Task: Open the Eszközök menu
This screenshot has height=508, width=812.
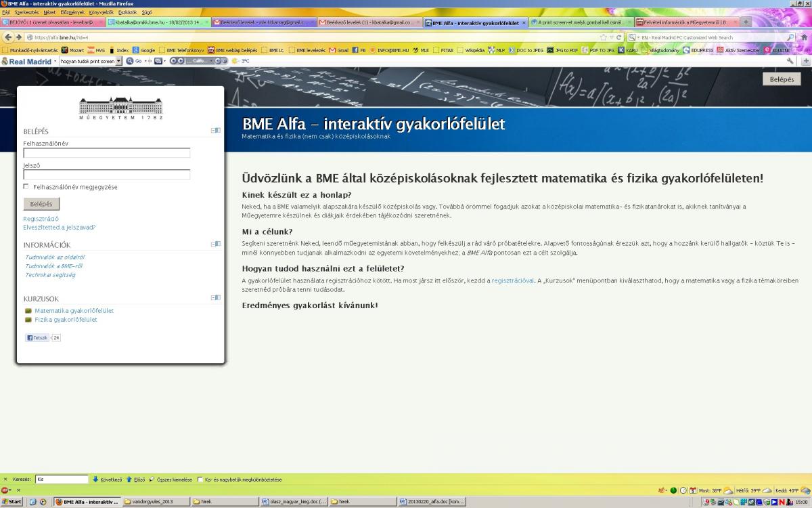Action: tap(127, 12)
